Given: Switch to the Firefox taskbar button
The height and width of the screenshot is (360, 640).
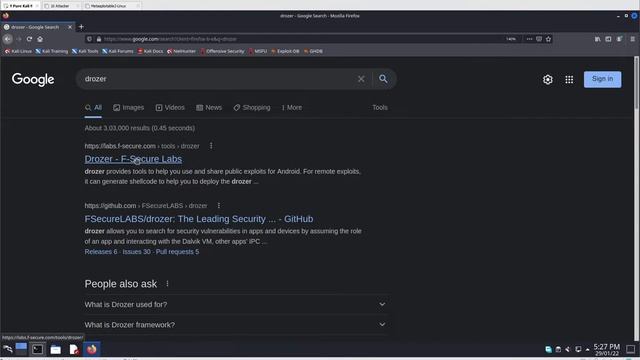Looking at the screenshot, I should click(x=91, y=349).
